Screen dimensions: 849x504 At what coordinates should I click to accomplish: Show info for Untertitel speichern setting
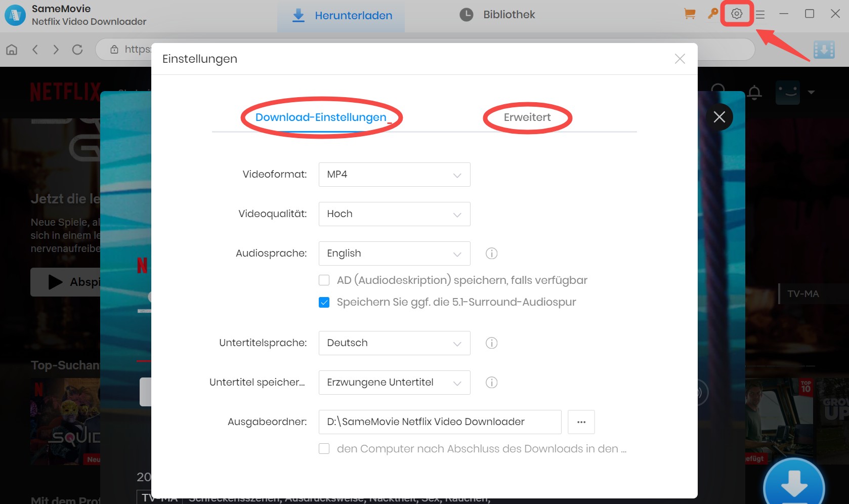491,383
